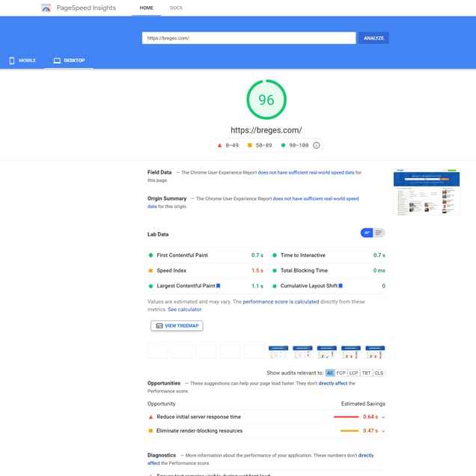The height and width of the screenshot is (476, 476).
Task: Click the first loaded filmstrip thumbnail
Action: [x=278, y=352]
